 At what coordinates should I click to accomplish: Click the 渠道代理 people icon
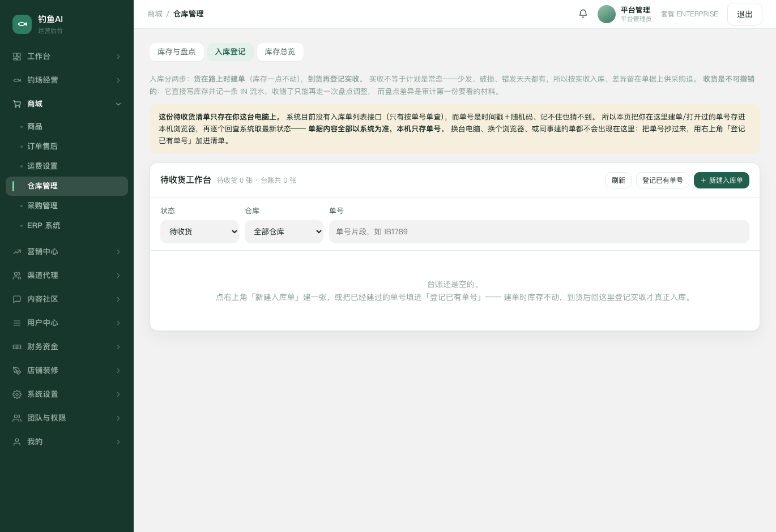coord(17,276)
